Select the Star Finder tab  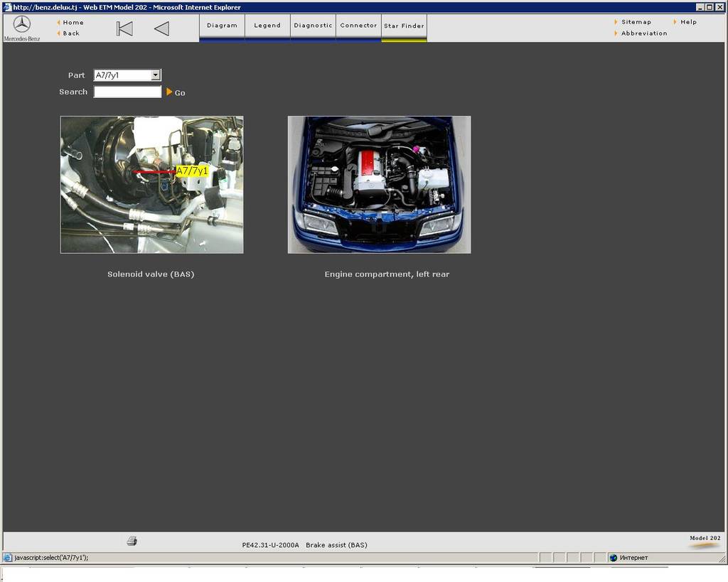404,26
